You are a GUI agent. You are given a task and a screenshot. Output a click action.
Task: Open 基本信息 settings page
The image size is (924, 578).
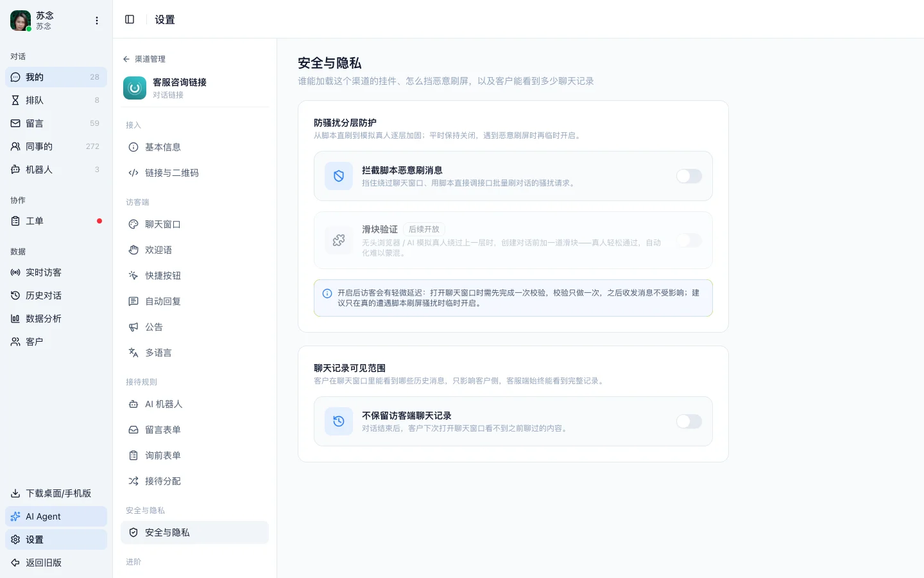click(194, 147)
